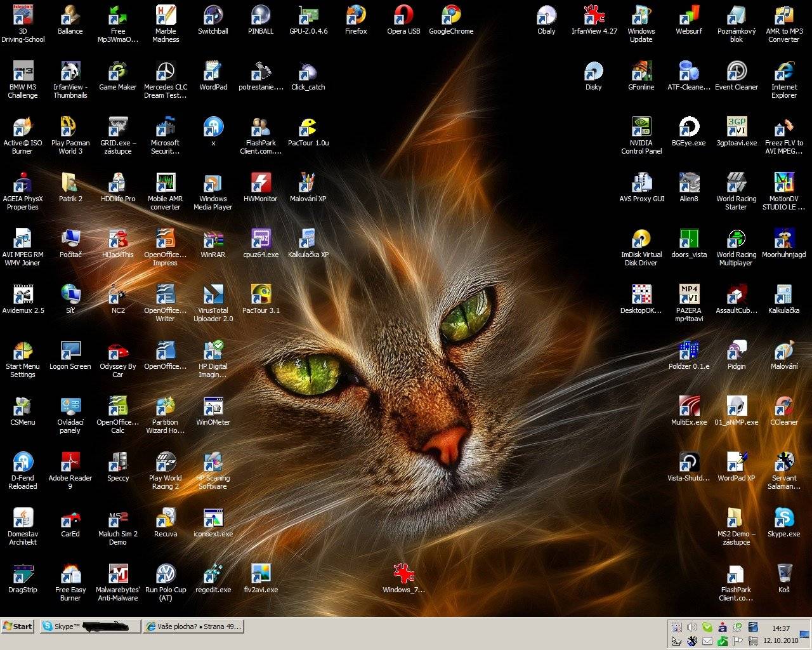
Task: Open the Firefox desktop shortcut
Action: 356,15
